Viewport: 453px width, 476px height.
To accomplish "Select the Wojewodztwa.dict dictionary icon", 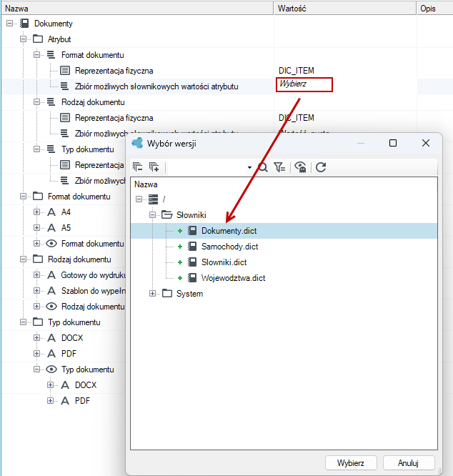I will [x=192, y=278].
